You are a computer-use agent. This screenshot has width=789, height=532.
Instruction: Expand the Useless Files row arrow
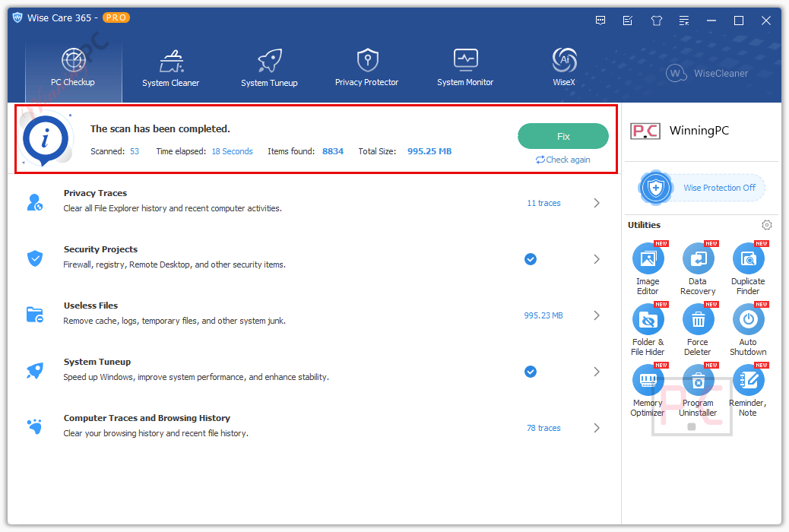(597, 315)
